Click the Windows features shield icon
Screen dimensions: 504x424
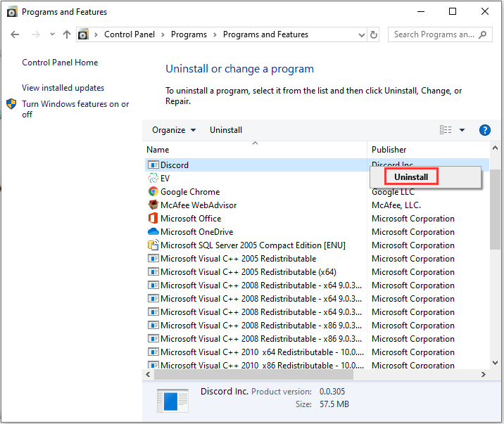tap(11, 103)
